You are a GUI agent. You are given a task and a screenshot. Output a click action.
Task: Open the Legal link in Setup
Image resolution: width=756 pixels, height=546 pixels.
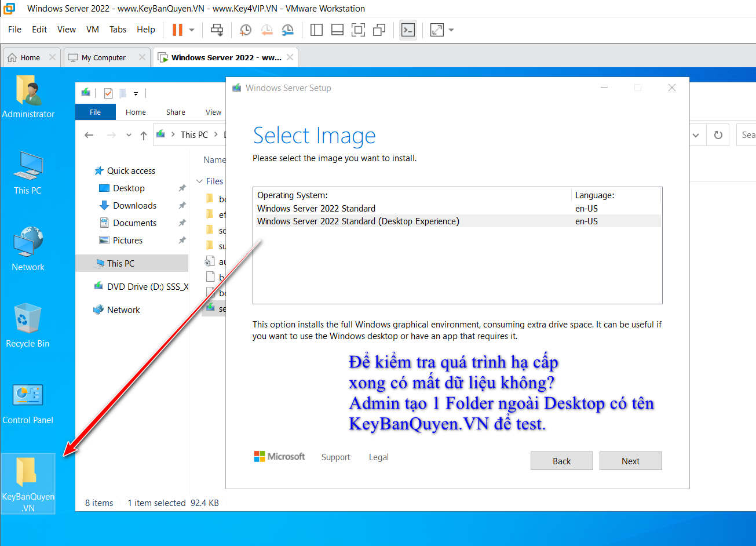pyautogui.click(x=378, y=457)
